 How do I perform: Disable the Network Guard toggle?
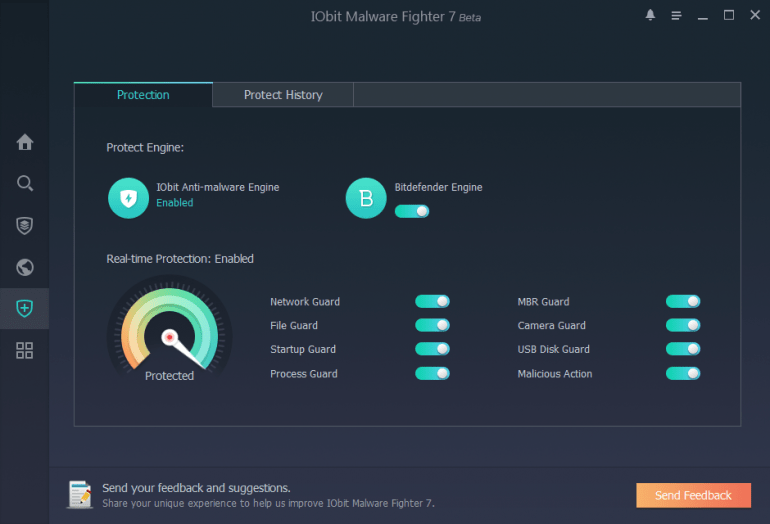click(x=432, y=302)
